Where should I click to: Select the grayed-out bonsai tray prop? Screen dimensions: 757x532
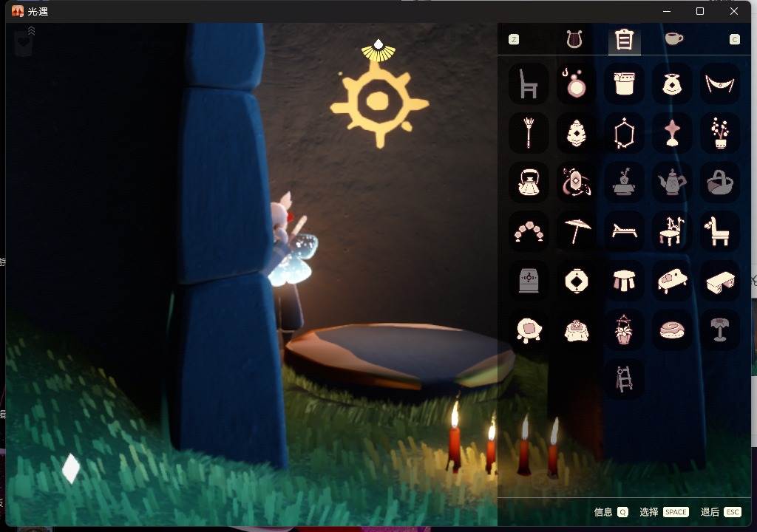pos(624,183)
